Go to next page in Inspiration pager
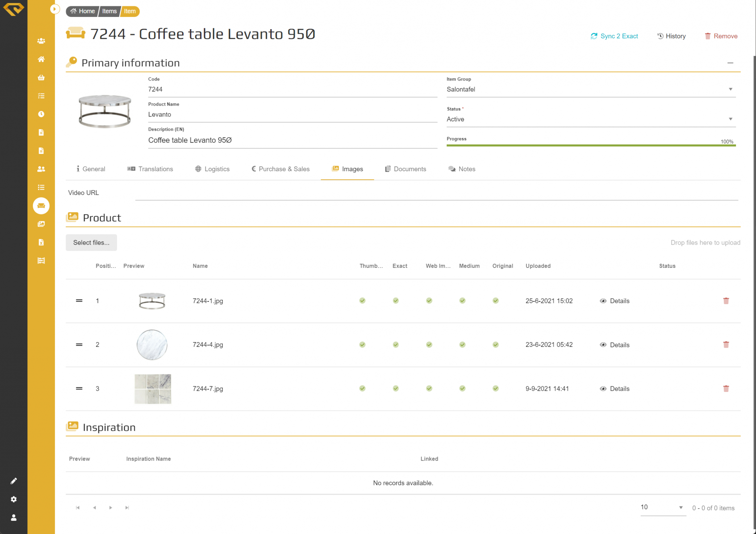 (x=111, y=508)
